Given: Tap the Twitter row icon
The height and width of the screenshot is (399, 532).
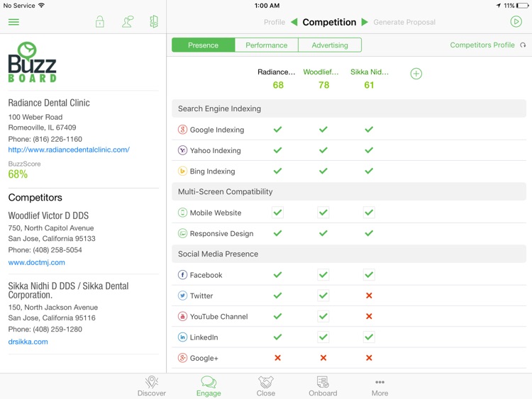Looking at the screenshot, I should point(182,296).
